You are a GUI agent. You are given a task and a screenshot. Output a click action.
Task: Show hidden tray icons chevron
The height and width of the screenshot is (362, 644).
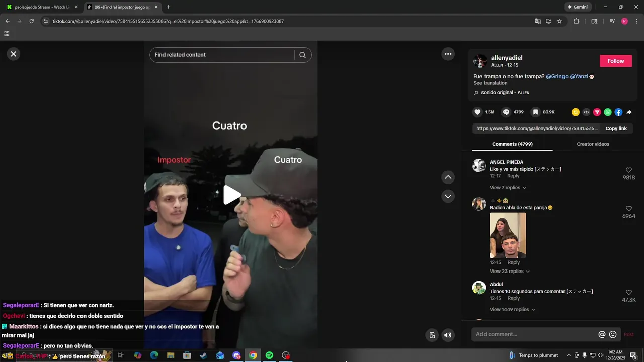tap(569, 355)
